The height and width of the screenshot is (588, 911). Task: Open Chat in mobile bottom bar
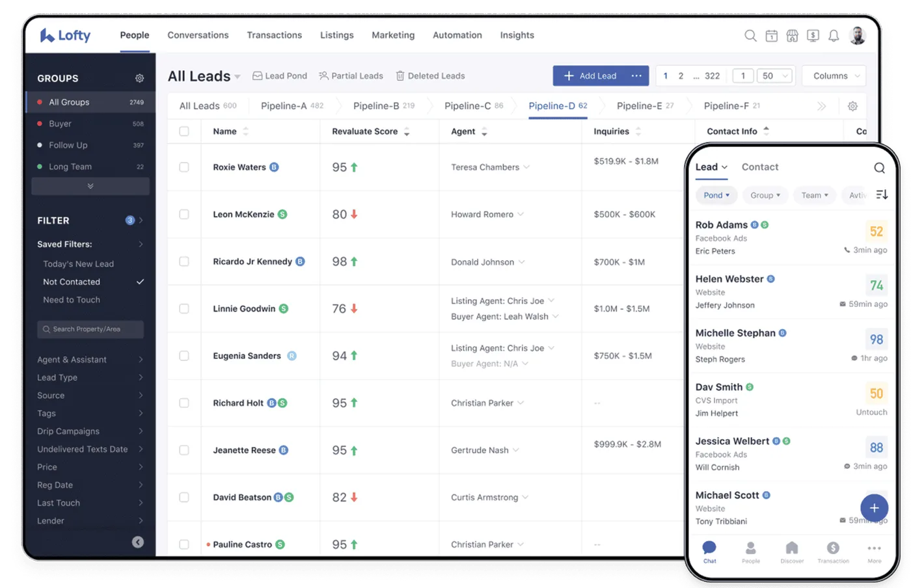(709, 552)
